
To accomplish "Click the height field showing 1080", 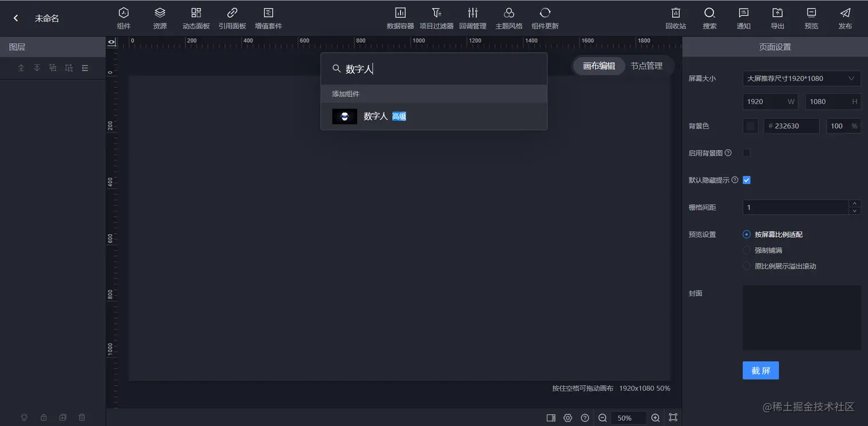I will coord(833,102).
